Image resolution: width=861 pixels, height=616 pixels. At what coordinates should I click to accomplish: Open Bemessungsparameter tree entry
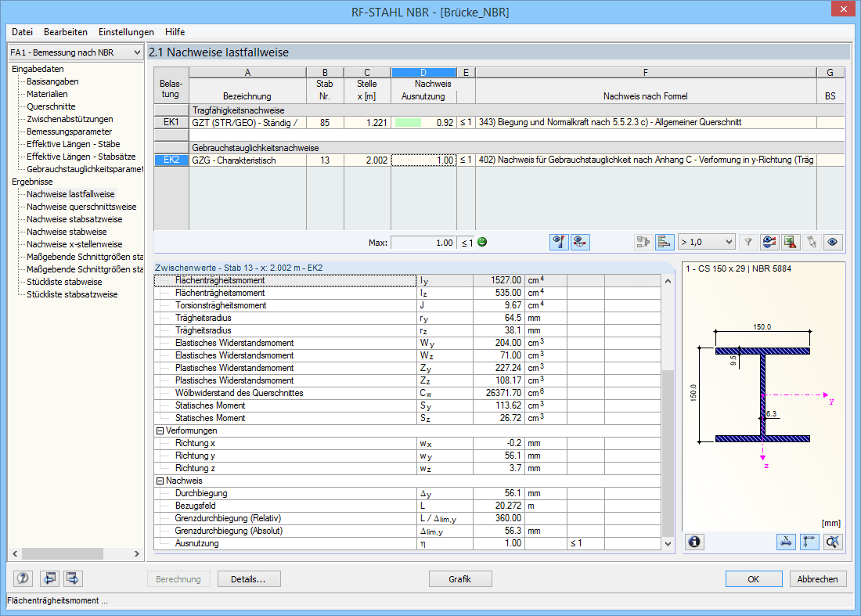point(69,131)
